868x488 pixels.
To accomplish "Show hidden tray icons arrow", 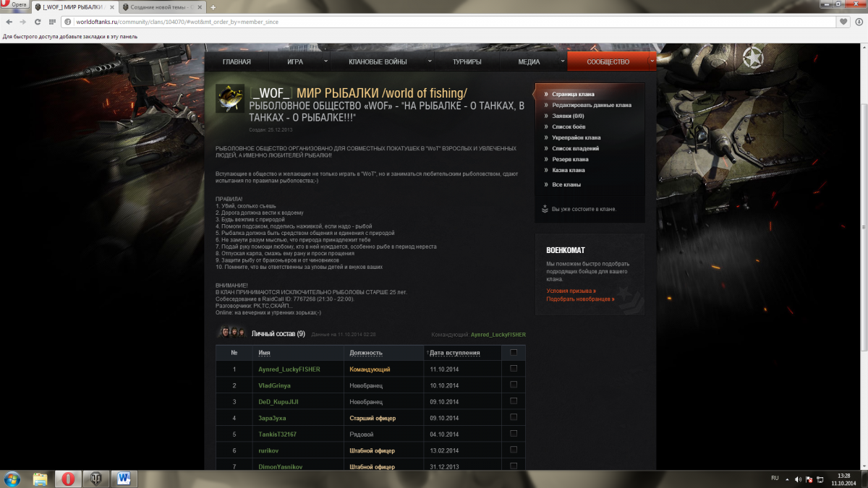I will pos(788,479).
